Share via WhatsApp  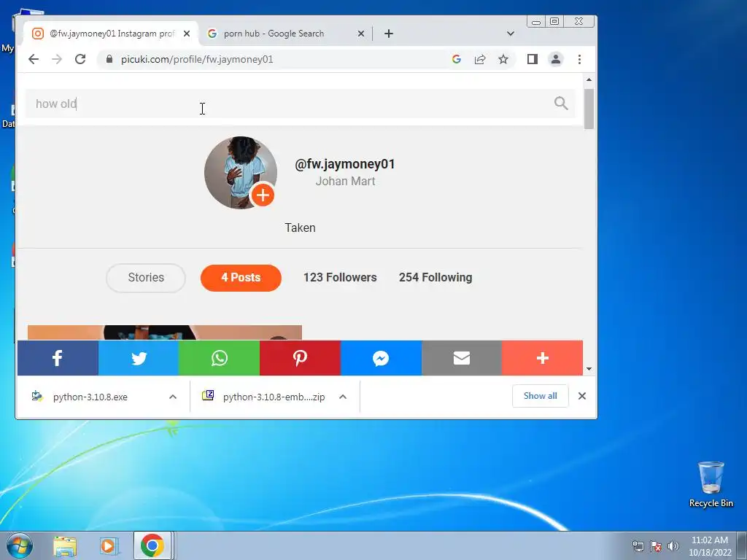[219, 357]
